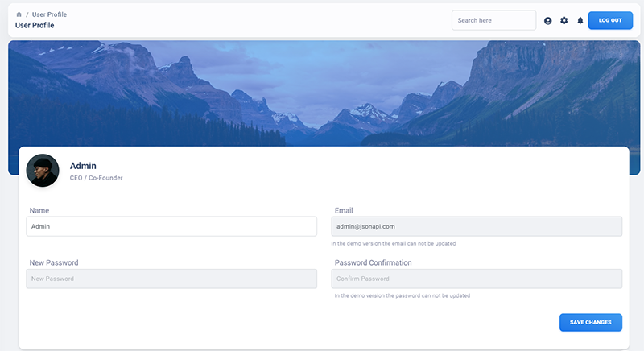This screenshot has height=351, width=644.
Task: Click the CEO / Co-Founder subtitle
Action: [x=96, y=178]
